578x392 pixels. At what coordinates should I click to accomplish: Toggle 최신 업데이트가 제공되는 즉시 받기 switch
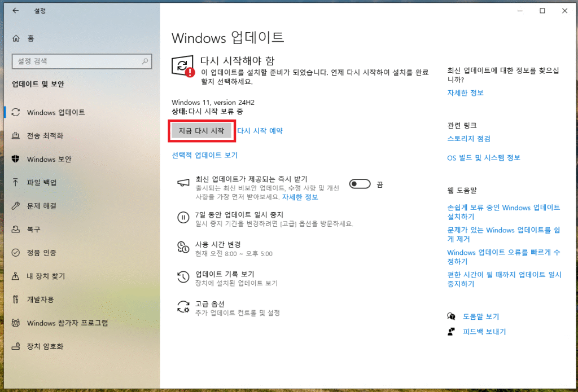pyautogui.click(x=360, y=183)
